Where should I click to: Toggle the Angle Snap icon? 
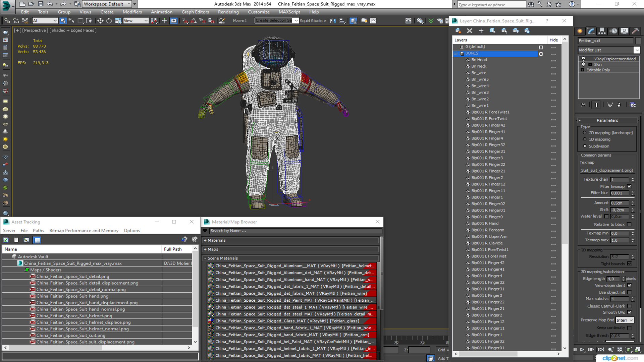point(194,21)
